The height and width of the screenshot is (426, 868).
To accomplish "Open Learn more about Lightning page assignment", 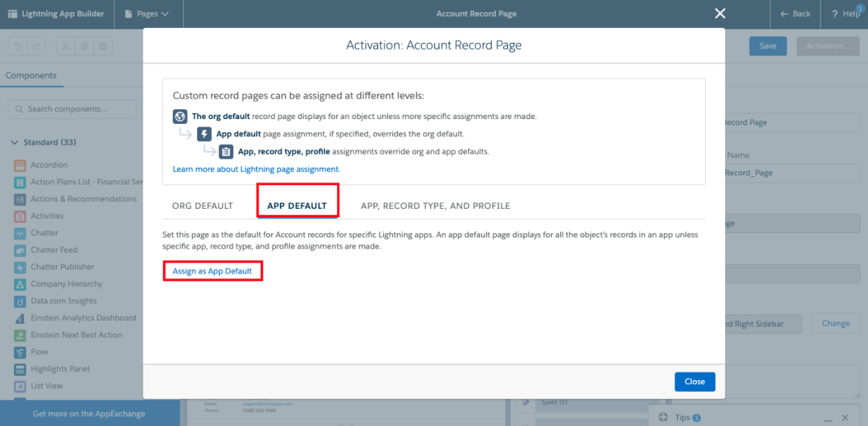I will [255, 169].
